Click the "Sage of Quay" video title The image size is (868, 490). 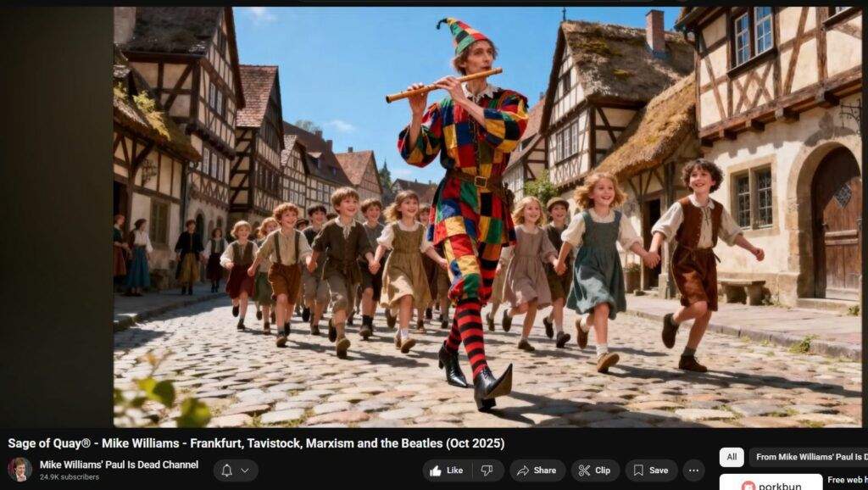256,443
